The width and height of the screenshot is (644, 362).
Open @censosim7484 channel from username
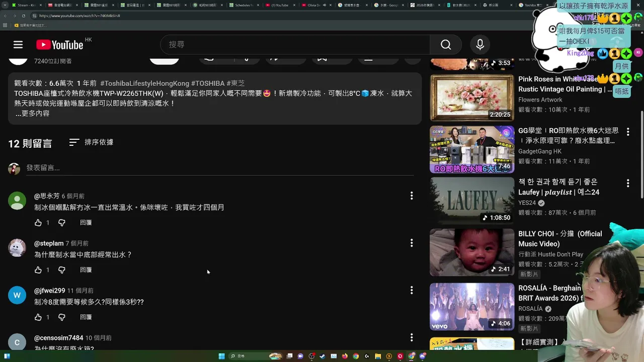(59, 338)
